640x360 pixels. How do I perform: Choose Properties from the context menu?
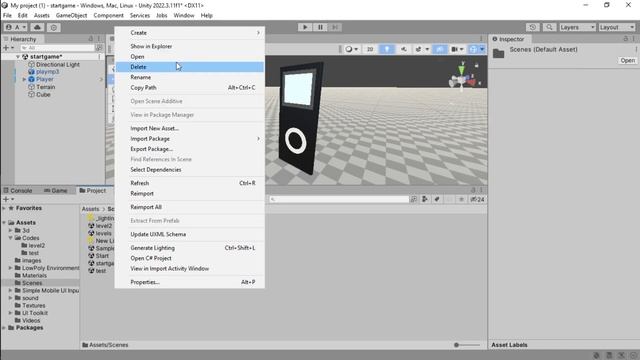coord(190,282)
